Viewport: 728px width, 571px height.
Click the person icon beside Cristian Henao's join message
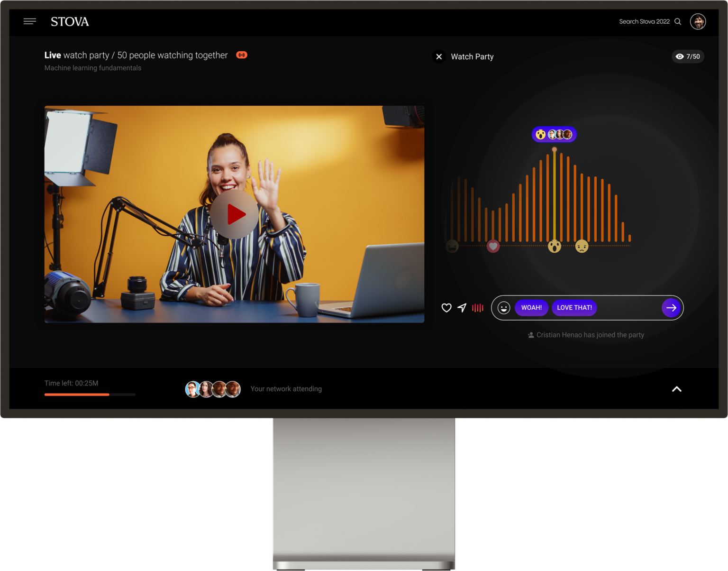pyautogui.click(x=531, y=335)
